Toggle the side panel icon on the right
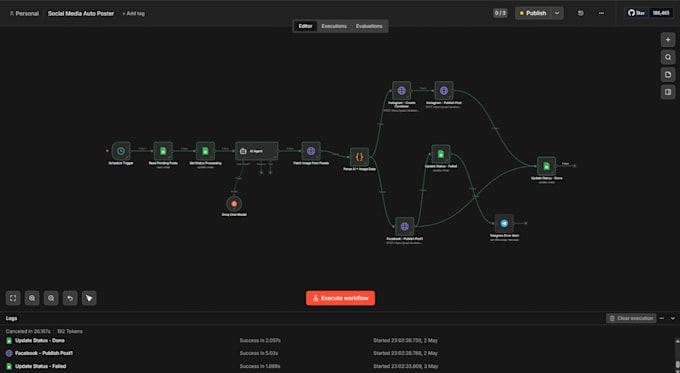Image resolution: width=680 pixels, height=373 pixels. pos(668,92)
